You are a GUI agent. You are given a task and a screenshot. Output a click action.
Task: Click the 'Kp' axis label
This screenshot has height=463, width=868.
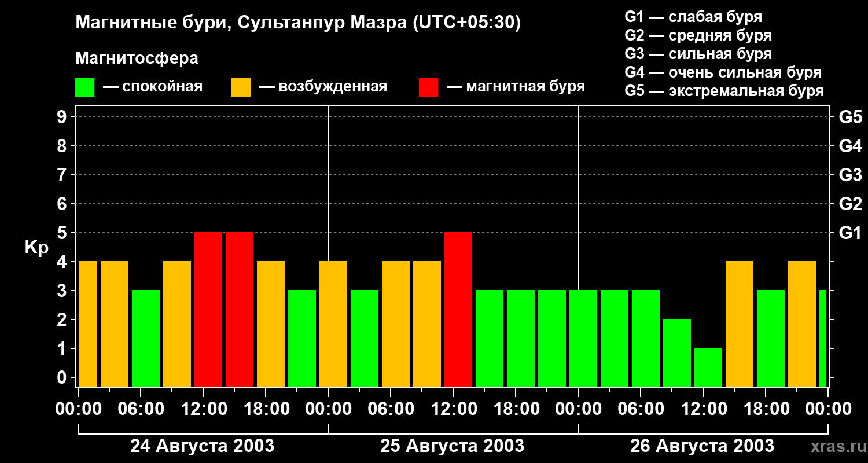[36, 248]
